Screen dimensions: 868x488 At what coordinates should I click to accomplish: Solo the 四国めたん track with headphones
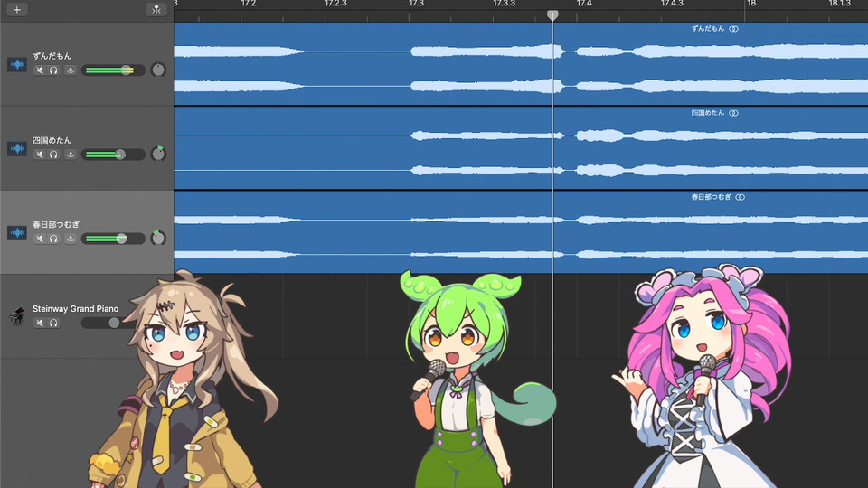click(x=53, y=155)
